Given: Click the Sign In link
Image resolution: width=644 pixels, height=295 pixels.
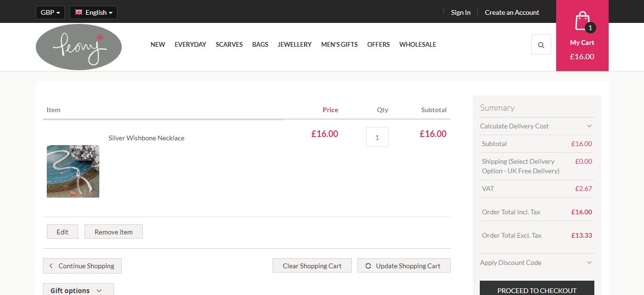Looking at the screenshot, I should point(461,12).
